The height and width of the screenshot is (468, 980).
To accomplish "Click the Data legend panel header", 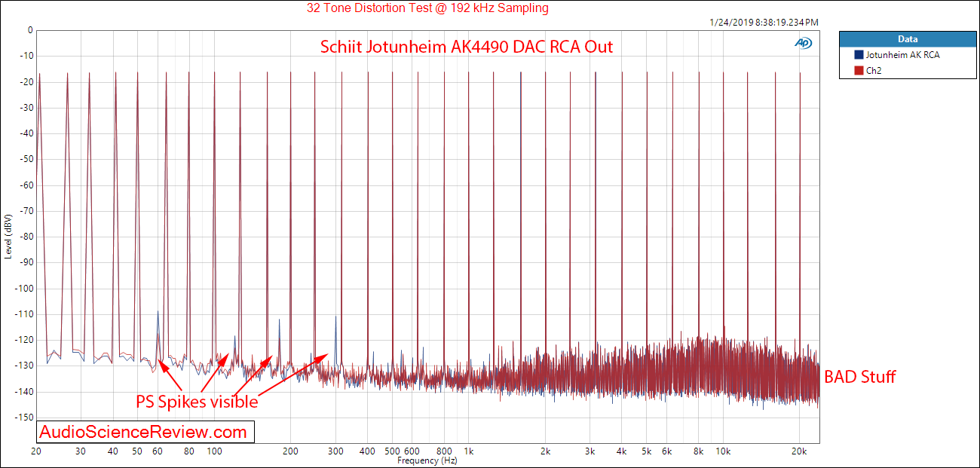I will tap(908, 39).
